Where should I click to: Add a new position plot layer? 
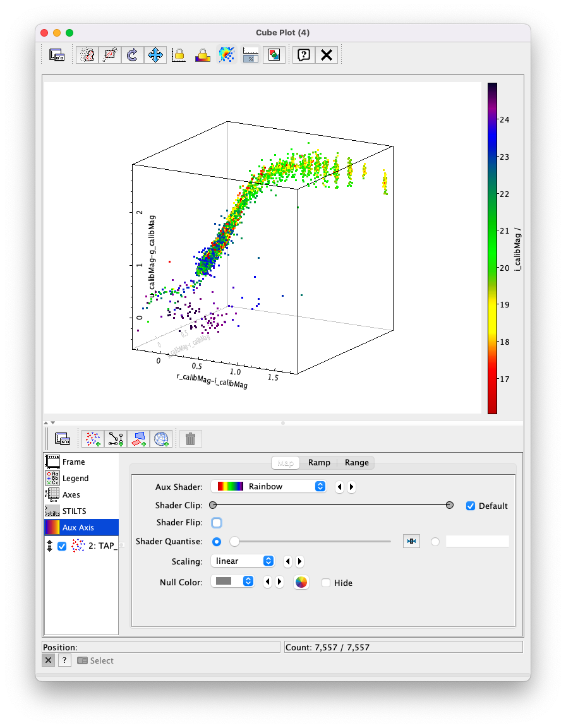(x=93, y=438)
